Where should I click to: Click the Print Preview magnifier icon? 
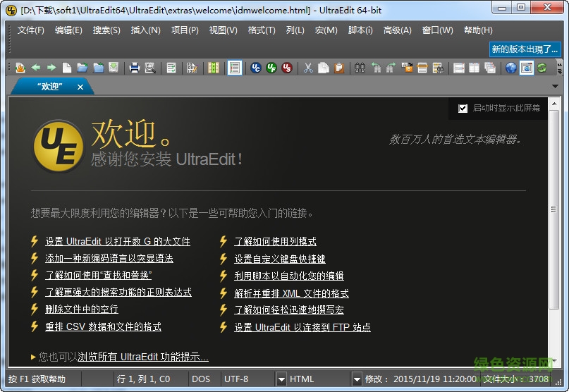149,68
